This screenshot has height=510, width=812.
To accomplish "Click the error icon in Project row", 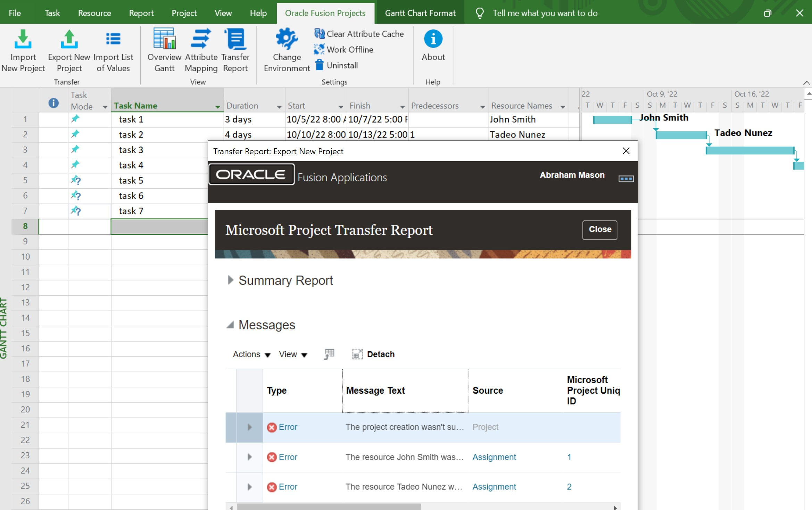I will tap(272, 427).
